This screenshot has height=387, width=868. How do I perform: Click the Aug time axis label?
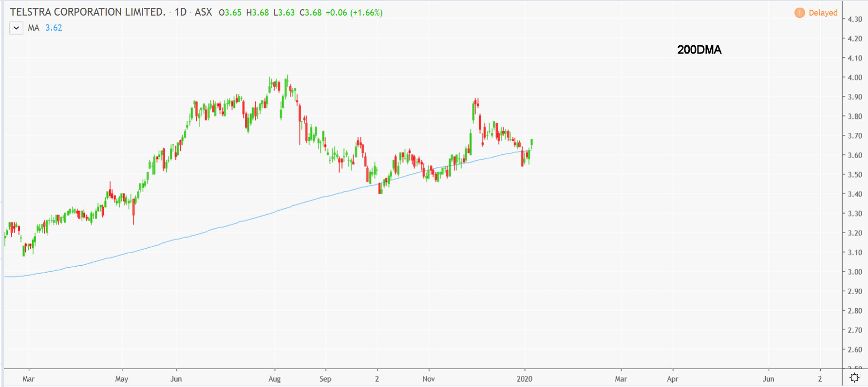point(275,379)
